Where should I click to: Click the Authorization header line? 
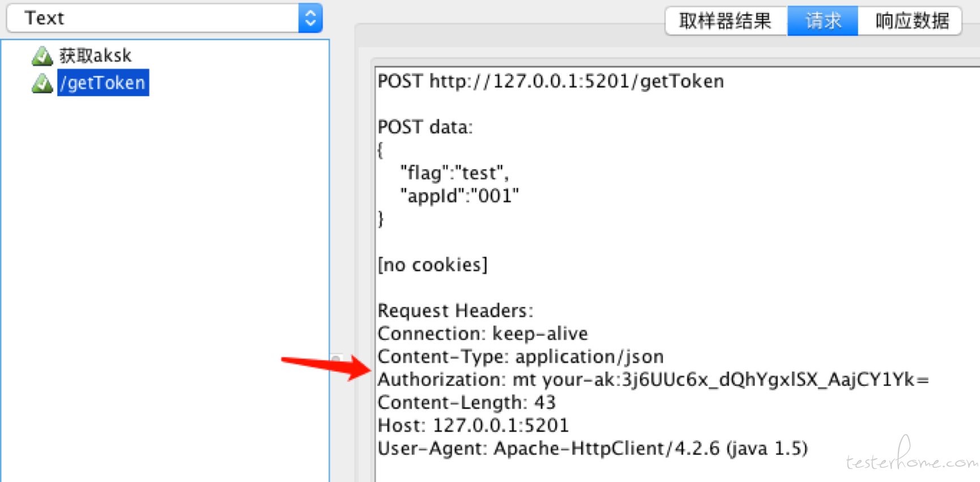(x=653, y=379)
